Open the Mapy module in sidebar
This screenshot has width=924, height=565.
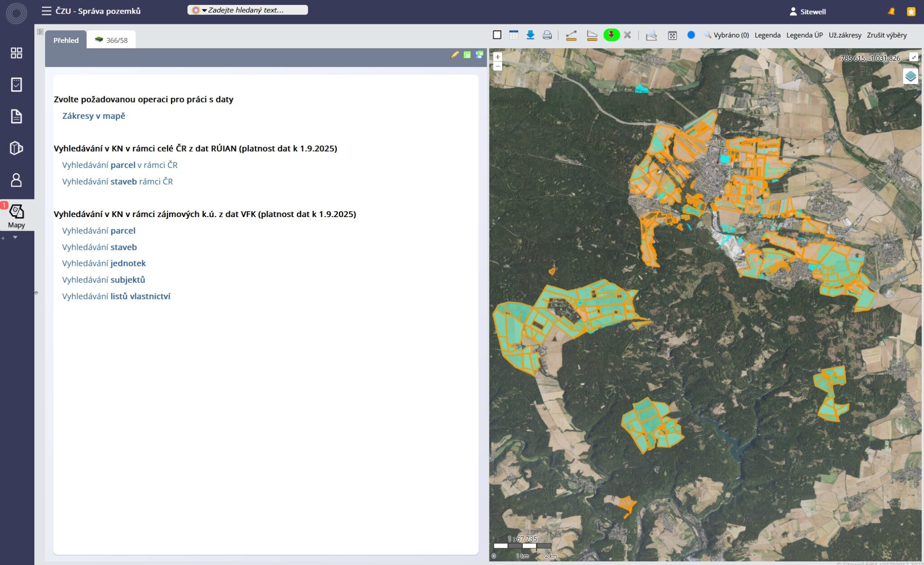click(x=17, y=216)
